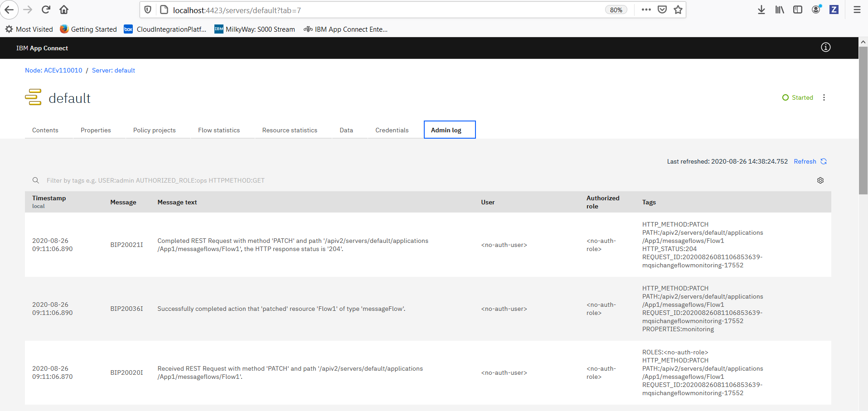Click the scrollbar up arrow
Viewport: 868px width, 411px height.
point(863,42)
